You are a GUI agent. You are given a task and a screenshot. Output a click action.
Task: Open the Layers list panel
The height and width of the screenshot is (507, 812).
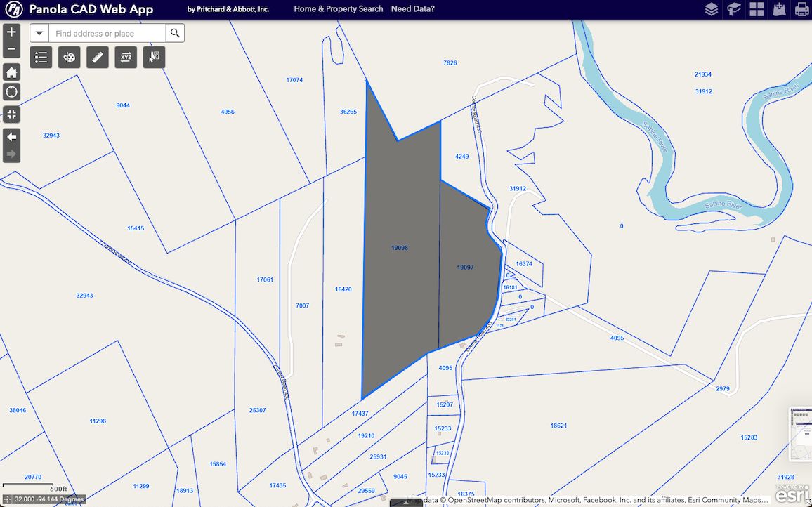(711, 9)
